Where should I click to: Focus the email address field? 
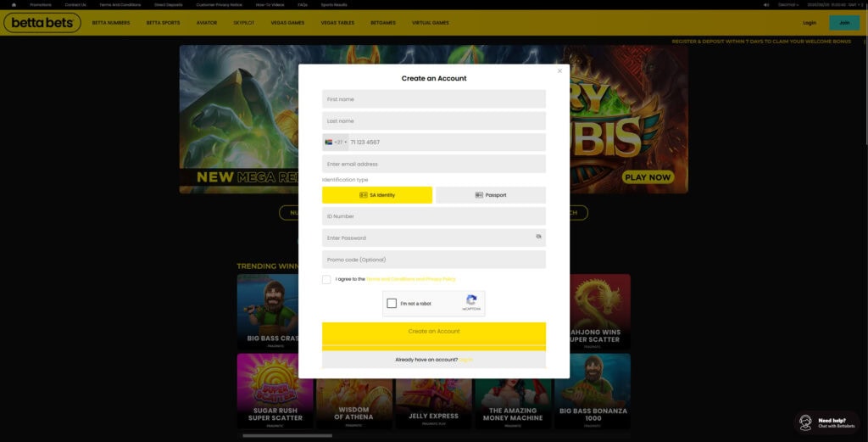[x=433, y=164]
